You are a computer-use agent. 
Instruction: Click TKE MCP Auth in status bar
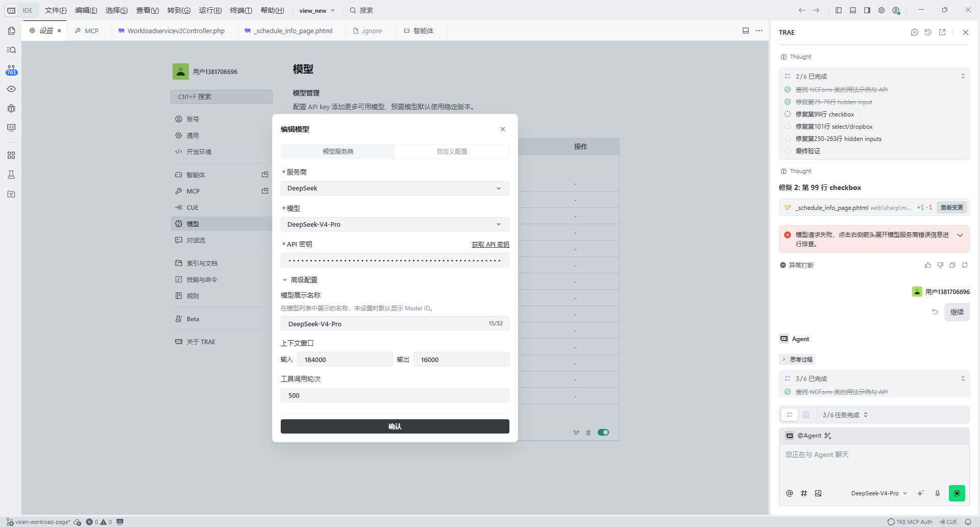coord(910,522)
